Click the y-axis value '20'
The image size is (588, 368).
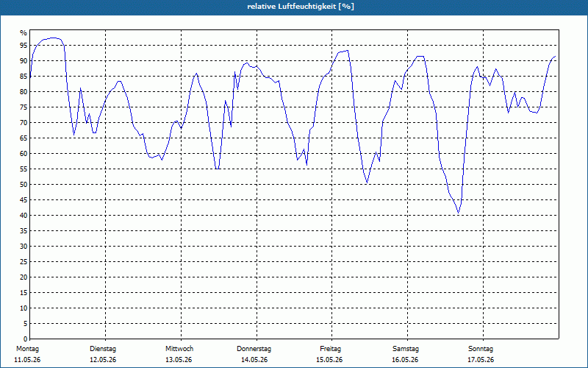click(x=24, y=277)
